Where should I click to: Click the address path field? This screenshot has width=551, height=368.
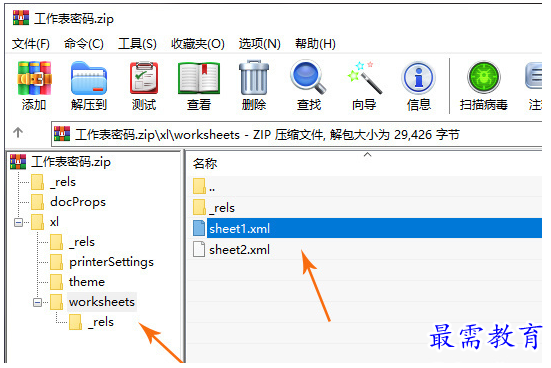click(x=297, y=134)
